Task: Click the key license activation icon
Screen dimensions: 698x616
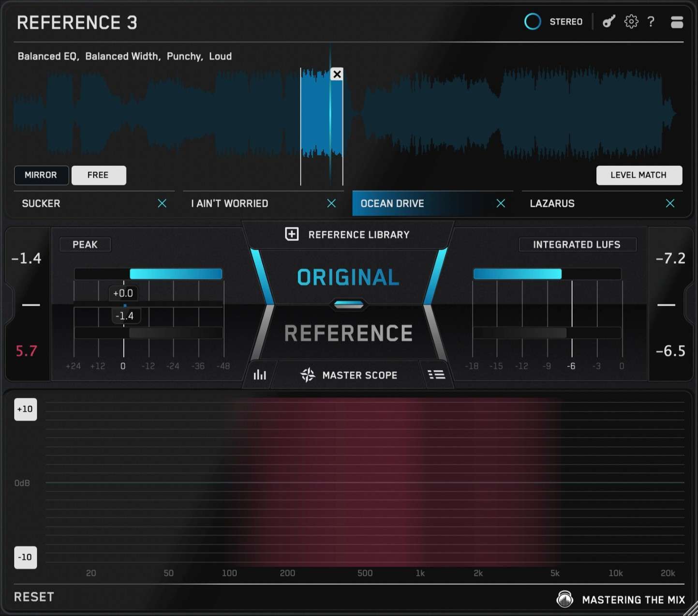Action: tap(608, 21)
